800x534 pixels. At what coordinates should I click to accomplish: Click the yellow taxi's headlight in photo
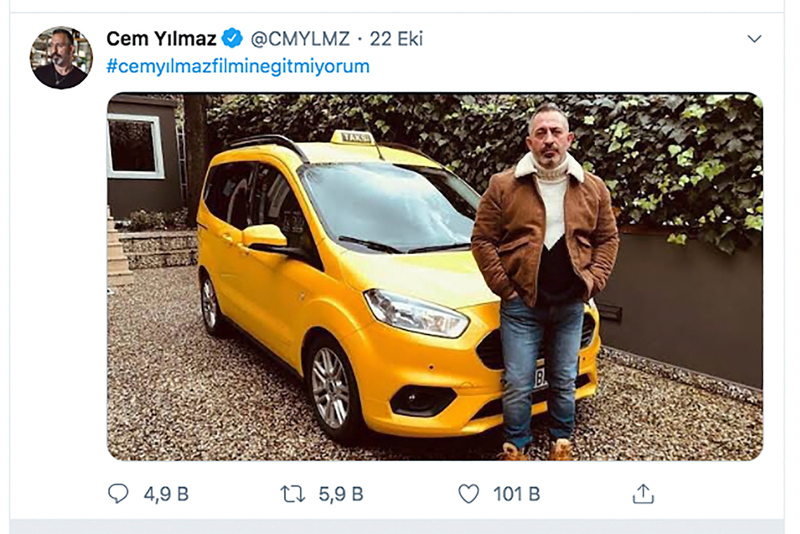tap(416, 313)
